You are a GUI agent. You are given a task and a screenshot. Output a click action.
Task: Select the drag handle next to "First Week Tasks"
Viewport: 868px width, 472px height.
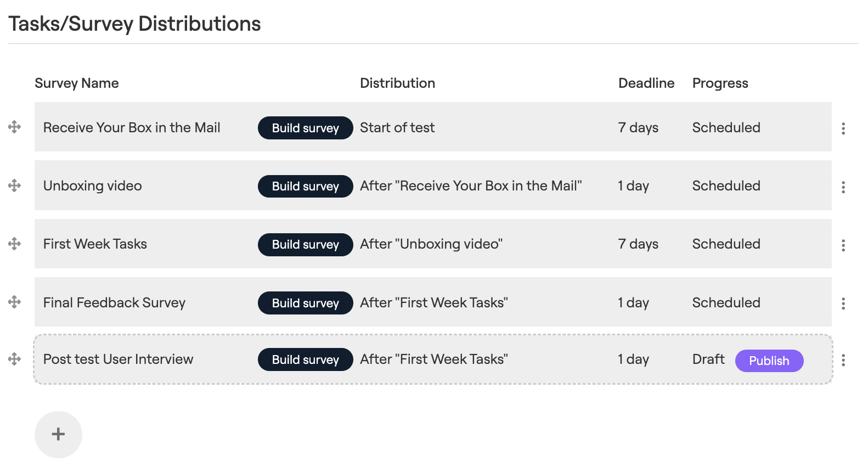pyautogui.click(x=14, y=244)
